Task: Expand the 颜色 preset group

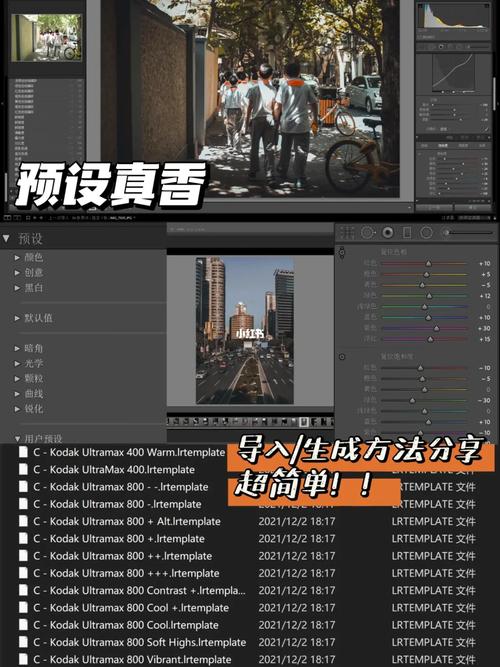Action: pos(17,257)
